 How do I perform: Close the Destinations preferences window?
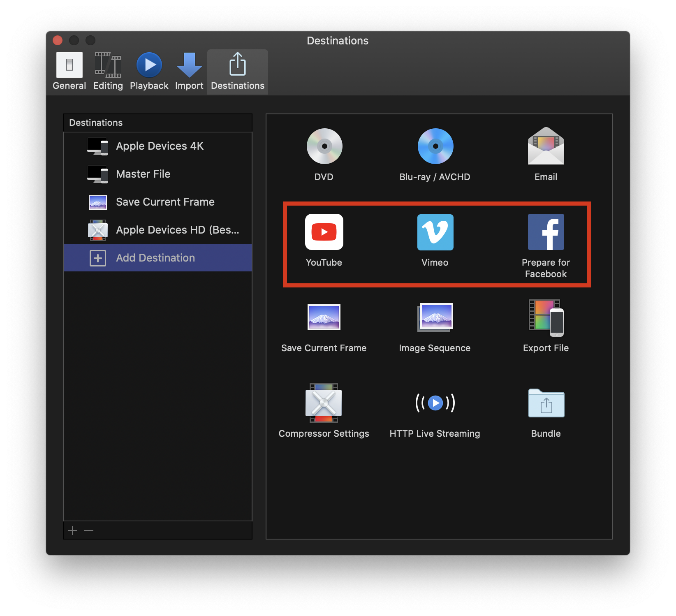(x=58, y=40)
